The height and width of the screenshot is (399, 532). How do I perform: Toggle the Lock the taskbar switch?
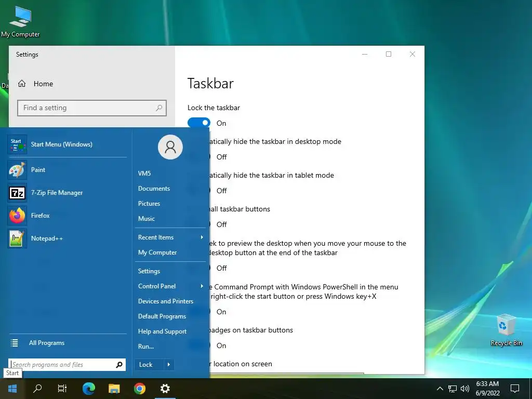199,123
